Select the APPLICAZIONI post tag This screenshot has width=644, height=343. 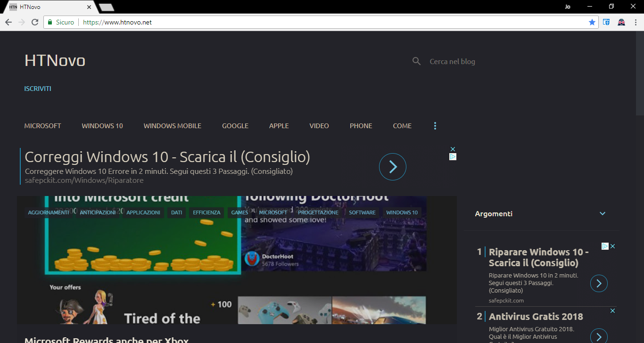coord(143,212)
